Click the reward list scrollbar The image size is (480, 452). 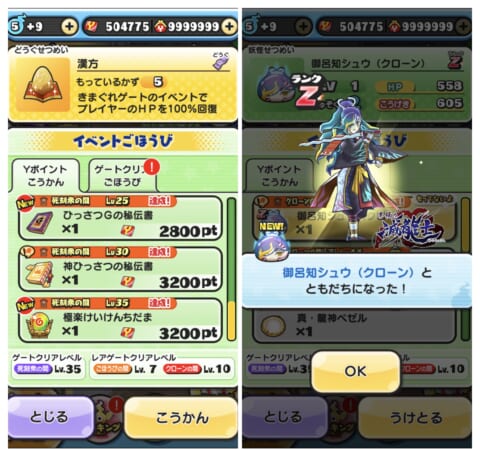tap(231, 269)
